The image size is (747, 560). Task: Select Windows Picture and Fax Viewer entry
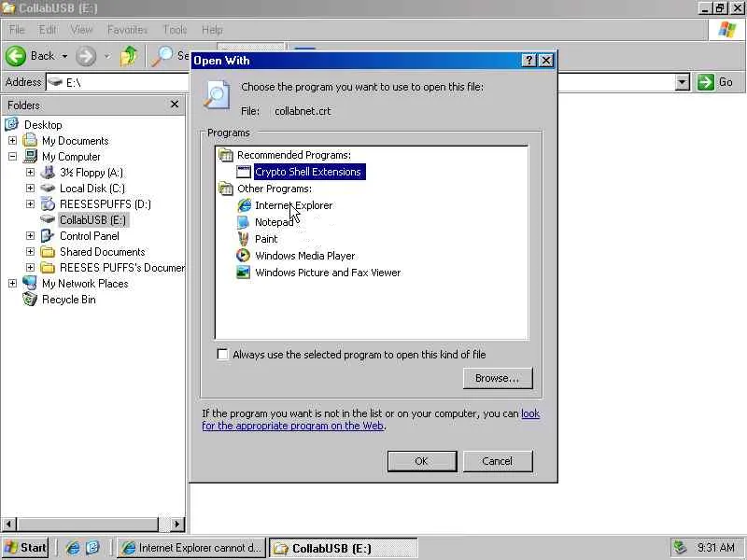pos(328,273)
